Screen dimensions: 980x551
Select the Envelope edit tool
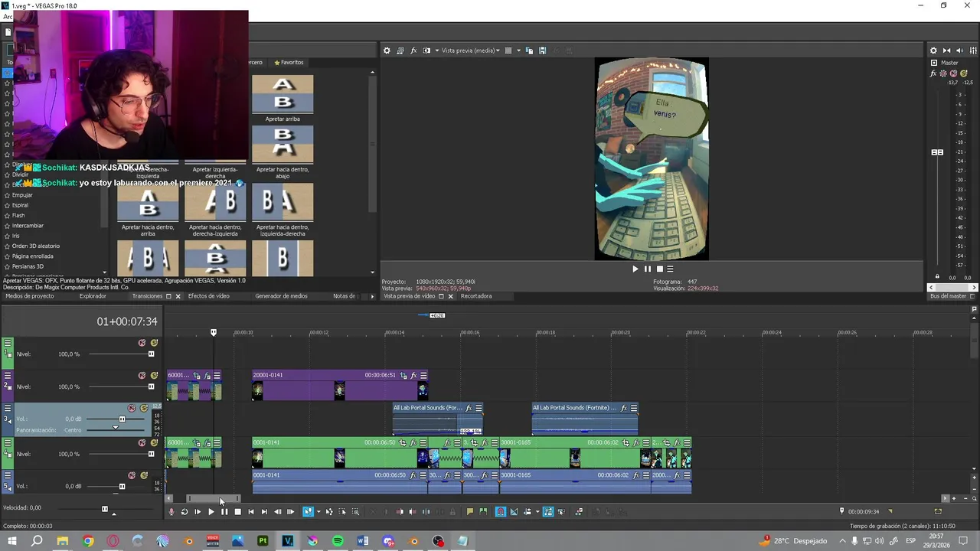point(329,512)
